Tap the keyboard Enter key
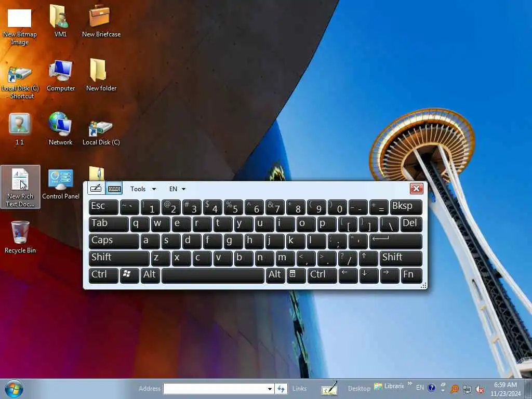 [395, 241]
